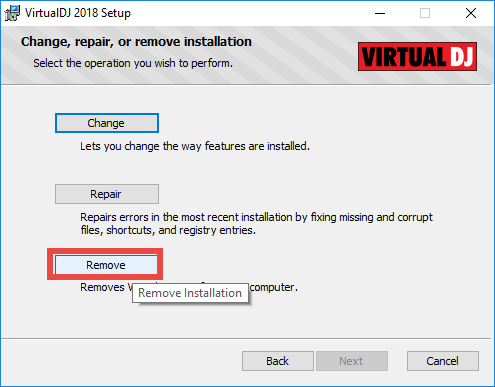
Task: Cancel the VirtualDJ setup wizard
Action: pyautogui.click(x=443, y=361)
